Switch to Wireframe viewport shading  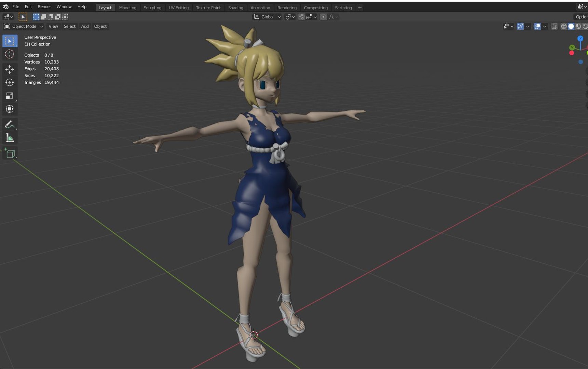coord(564,26)
